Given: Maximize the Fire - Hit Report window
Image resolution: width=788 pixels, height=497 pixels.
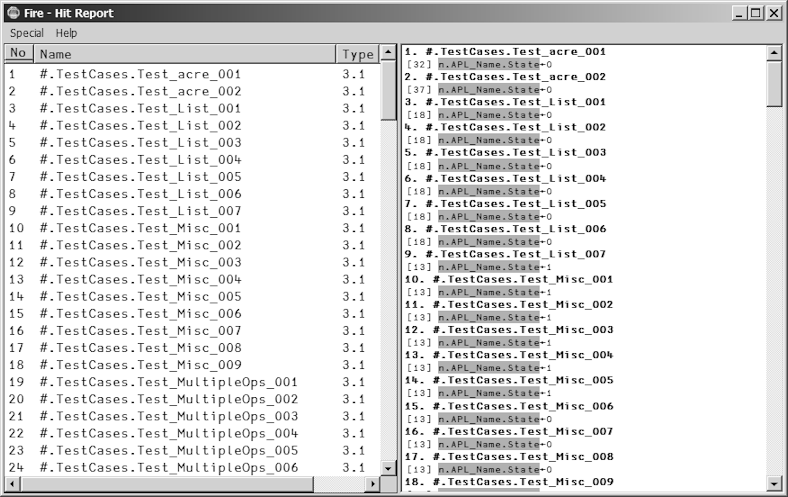Looking at the screenshot, I should tap(755, 13).
